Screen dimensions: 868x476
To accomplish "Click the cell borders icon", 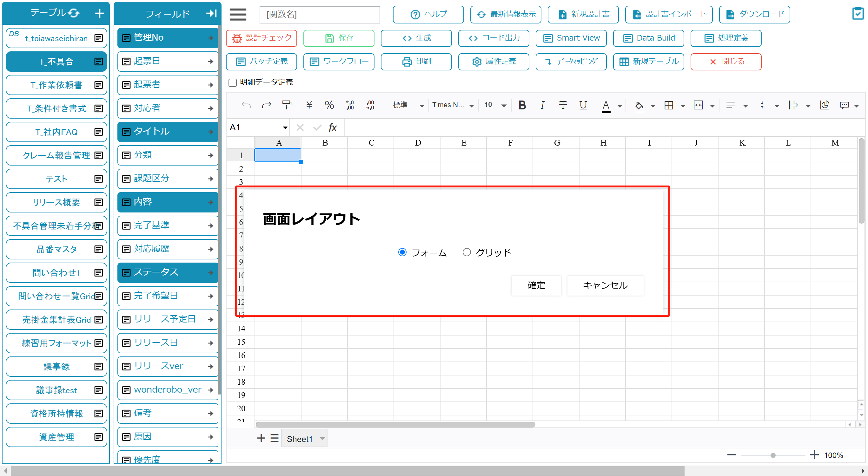I will click(668, 105).
